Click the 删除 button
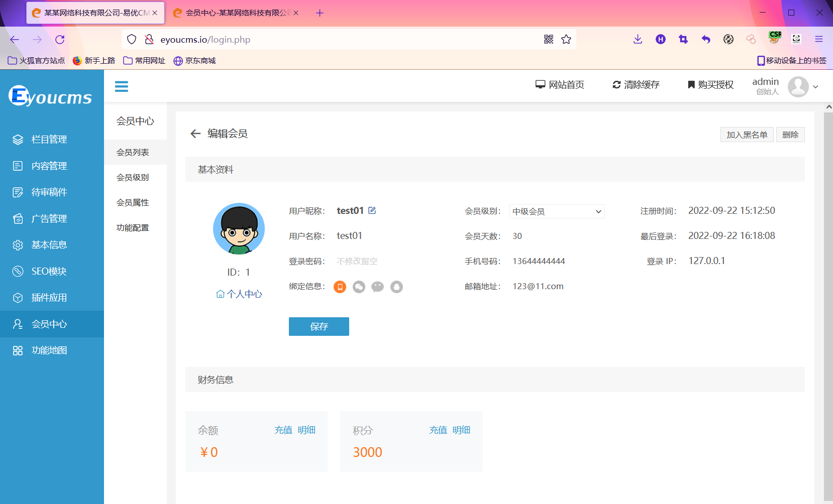This screenshot has width=833, height=504. pos(790,135)
